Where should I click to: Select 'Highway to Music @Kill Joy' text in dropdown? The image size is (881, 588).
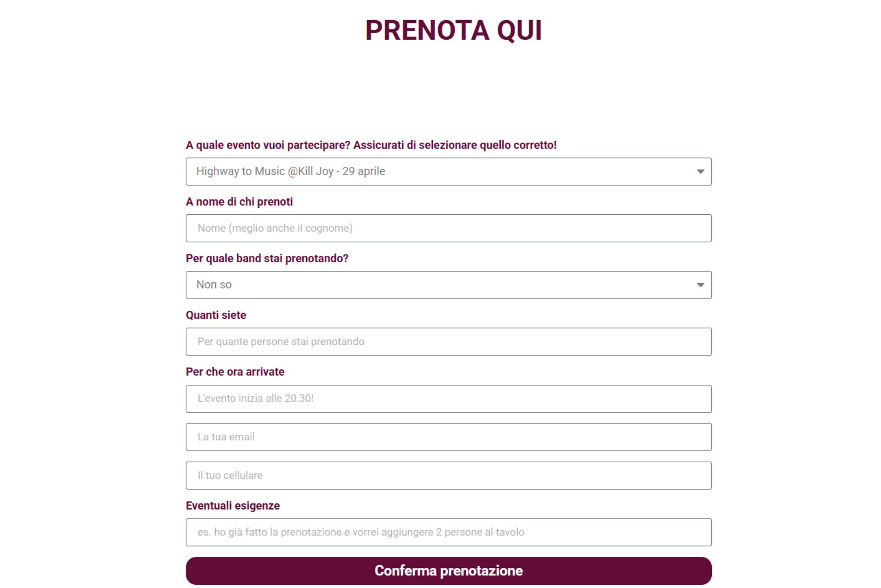pos(265,171)
